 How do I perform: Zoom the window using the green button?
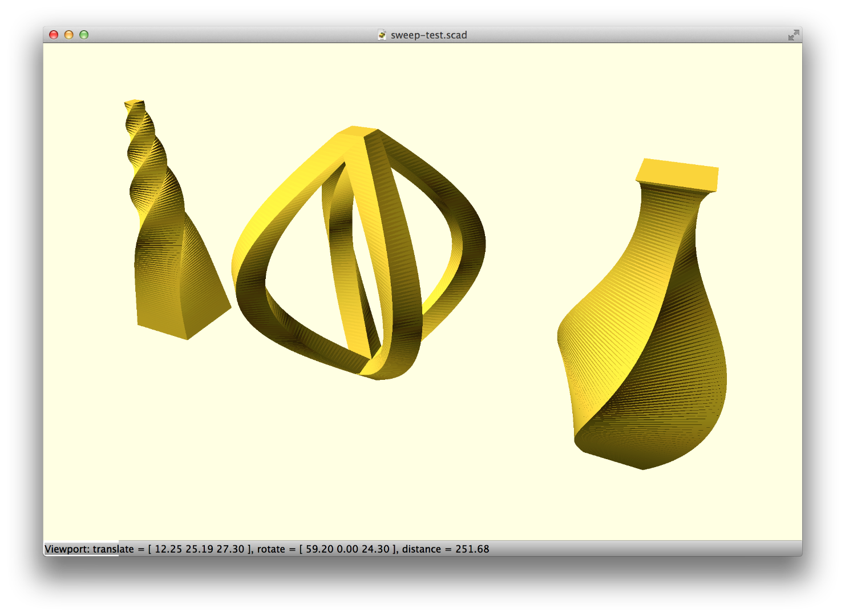pos(84,35)
